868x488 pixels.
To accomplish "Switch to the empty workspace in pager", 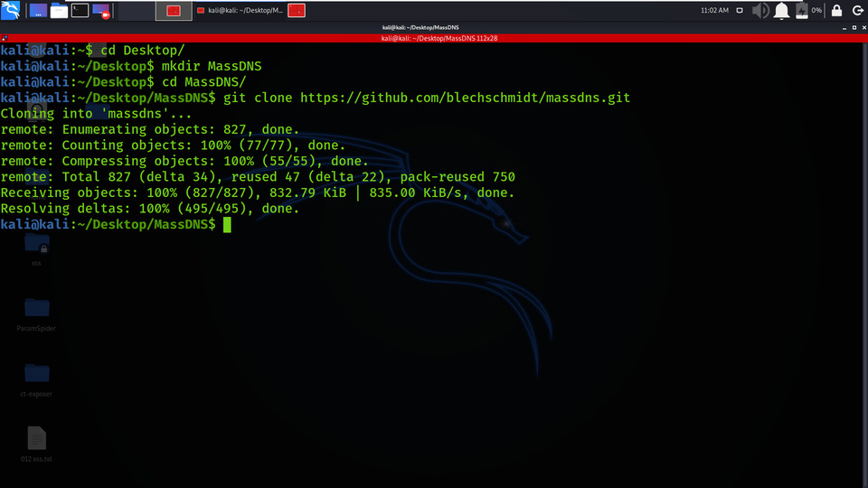I will click(x=137, y=11).
